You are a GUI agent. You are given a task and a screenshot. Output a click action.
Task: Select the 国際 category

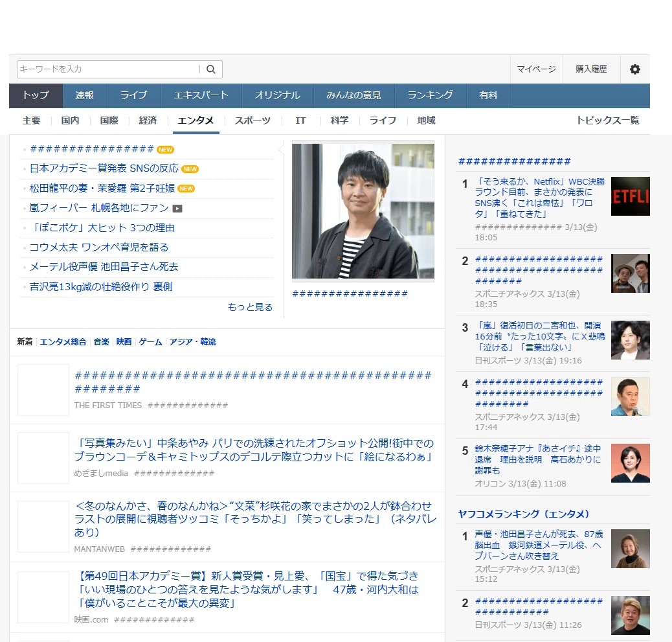point(109,121)
